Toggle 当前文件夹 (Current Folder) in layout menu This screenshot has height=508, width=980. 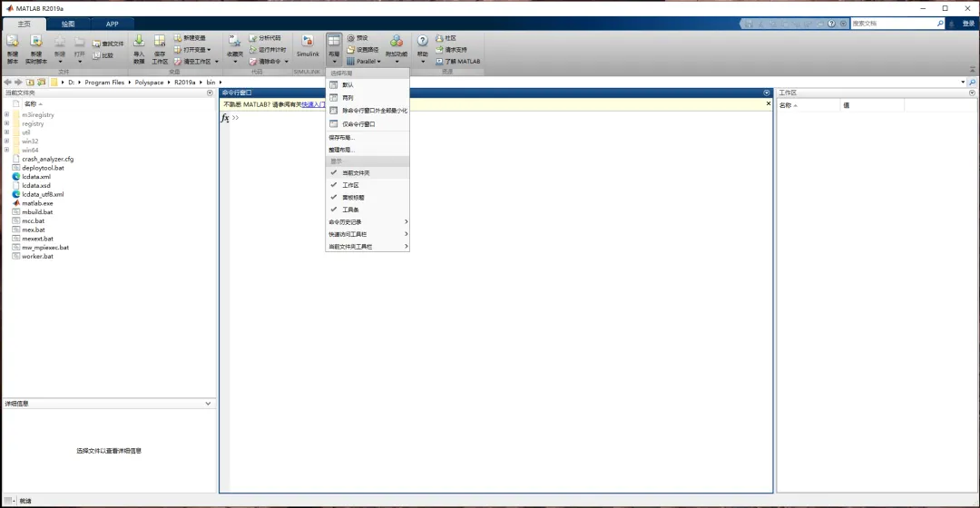[367, 173]
